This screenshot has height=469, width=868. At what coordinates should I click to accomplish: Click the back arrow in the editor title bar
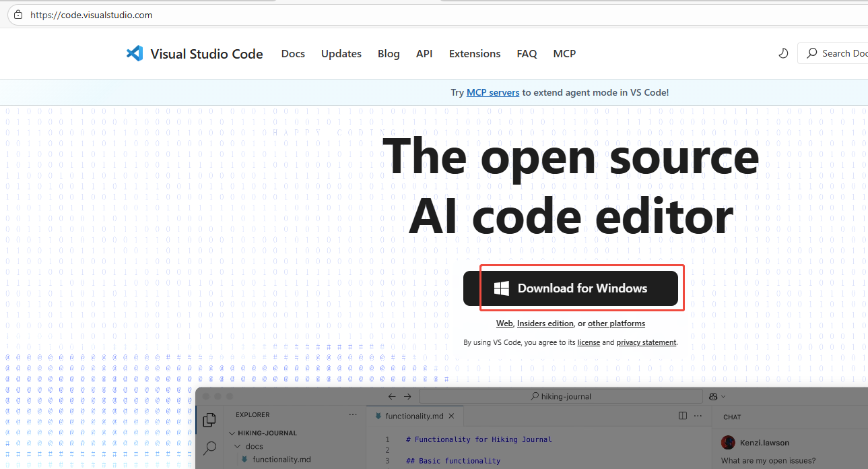391,397
